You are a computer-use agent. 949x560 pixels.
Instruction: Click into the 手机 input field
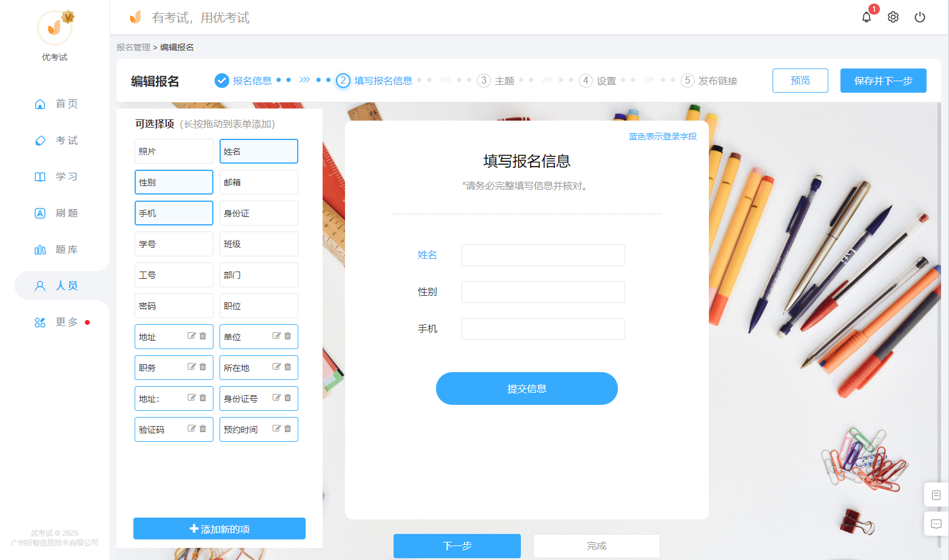click(543, 329)
